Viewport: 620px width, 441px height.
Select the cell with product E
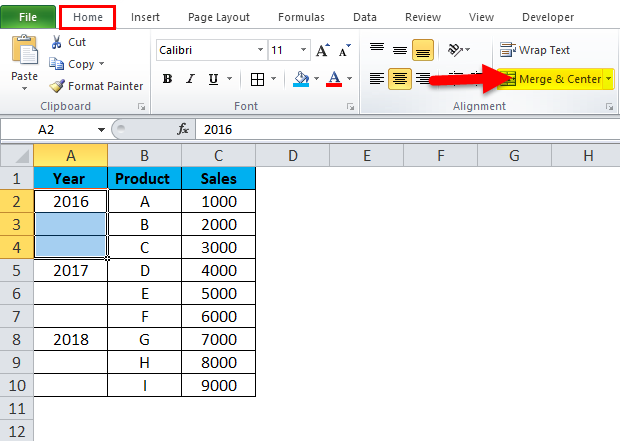tap(145, 293)
